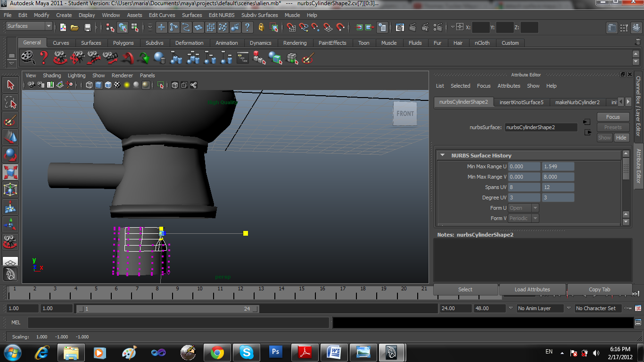Click the wireframe cube icon in viewport toolbar

(x=89, y=85)
